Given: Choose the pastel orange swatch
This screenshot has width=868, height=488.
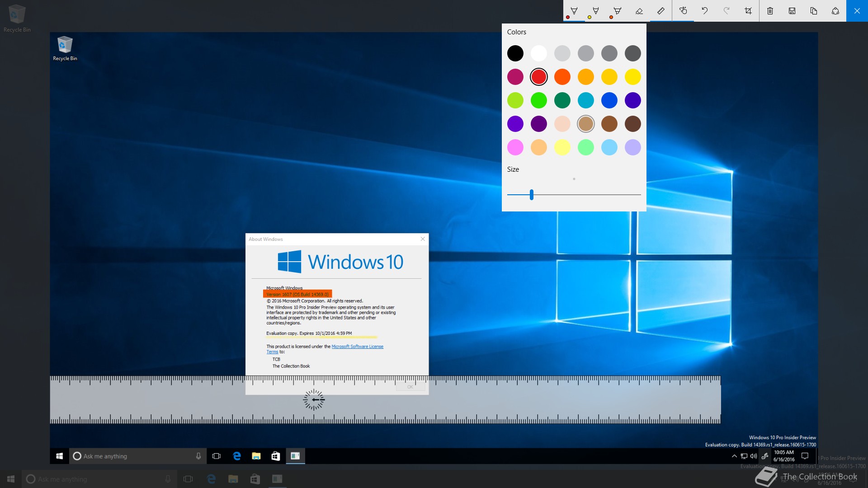Looking at the screenshot, I should 539,147.
